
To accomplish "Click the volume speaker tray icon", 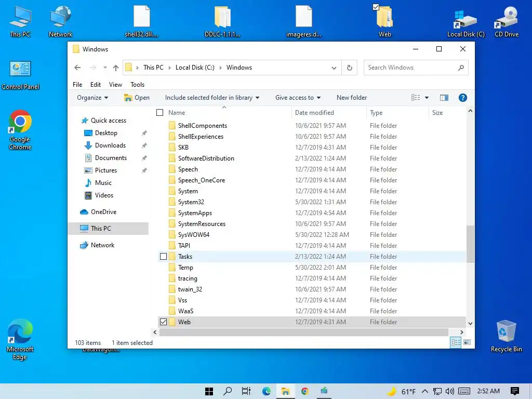I will tap(449, 391).
